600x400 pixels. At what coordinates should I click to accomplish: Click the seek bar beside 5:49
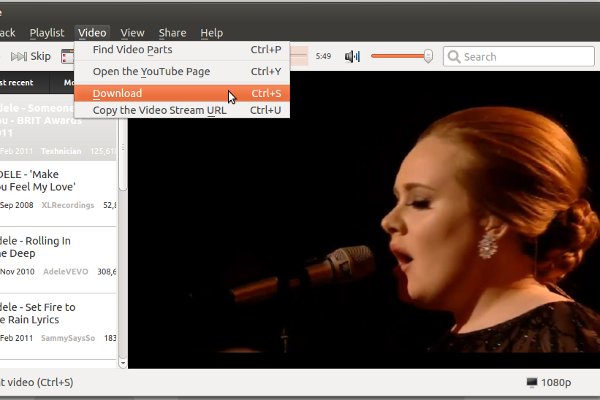299,56
